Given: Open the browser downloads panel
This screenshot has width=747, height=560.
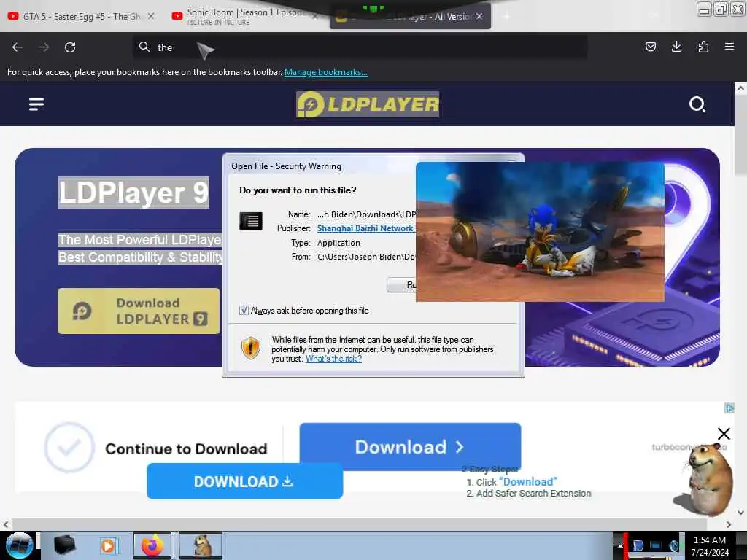Looking at the screenshot, I should [676, 47].
